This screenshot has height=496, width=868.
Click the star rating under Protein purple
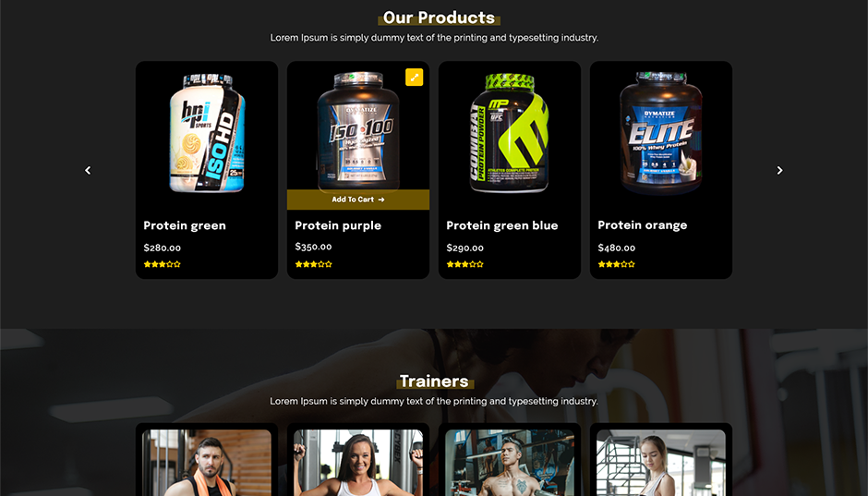pyautogui.click(x=313, y=264)
